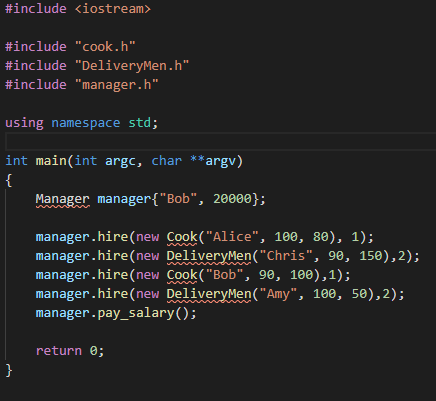Viewport: 436px width, 401px height.
Task: Click the 'using' keyword
Action: (x=24, y=123)
